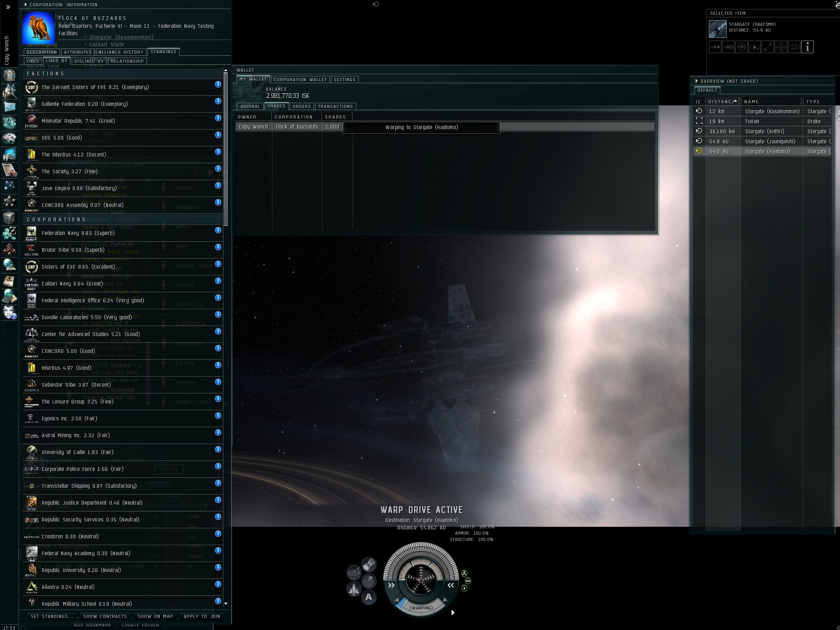Open the Corporation Information window menu triangle
This screenshot has height=630, width=840.
pos(26,5)
